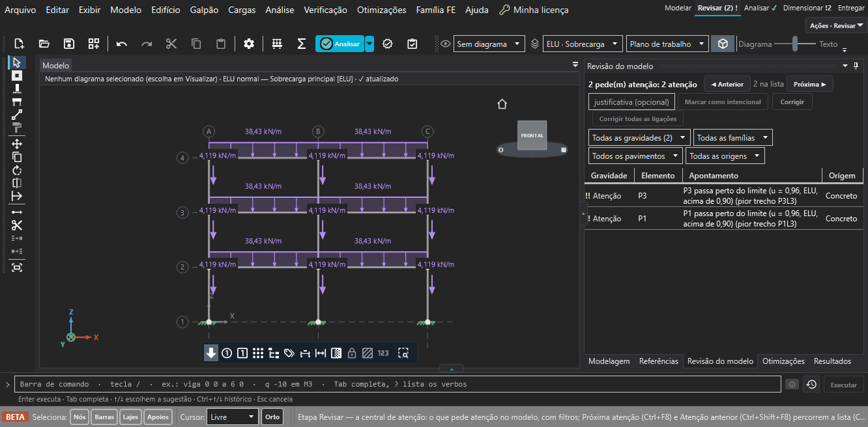Image resolution: width=868 pixels, height=427 pixels.
Task: Click the dimension arrows icon in viewport bar
Action: tap(321, 353)
